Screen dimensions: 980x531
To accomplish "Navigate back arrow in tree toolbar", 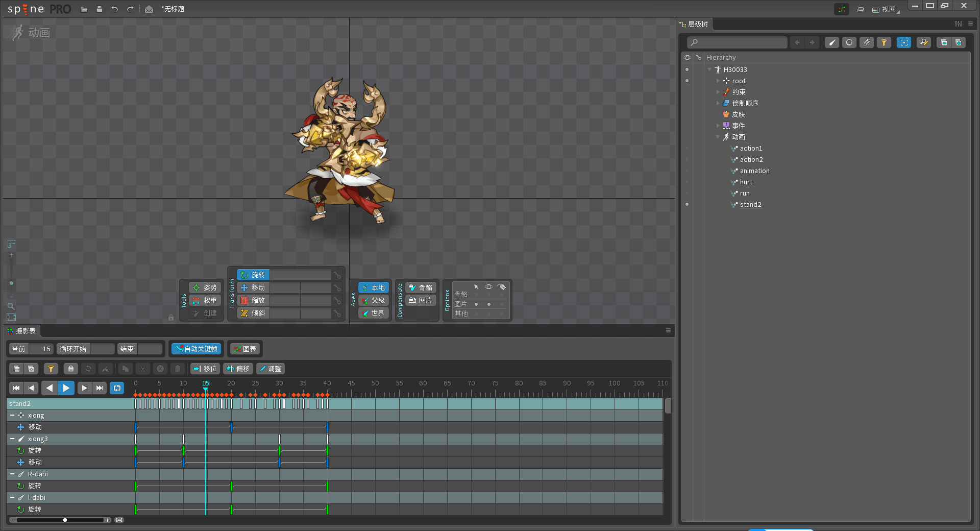I will coord(797,42).
